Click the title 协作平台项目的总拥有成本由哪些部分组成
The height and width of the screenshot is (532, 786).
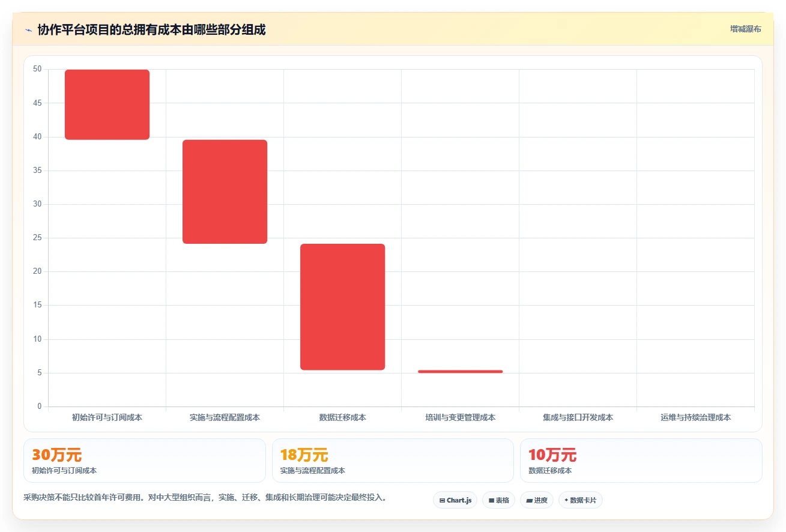tap(151, 29)
